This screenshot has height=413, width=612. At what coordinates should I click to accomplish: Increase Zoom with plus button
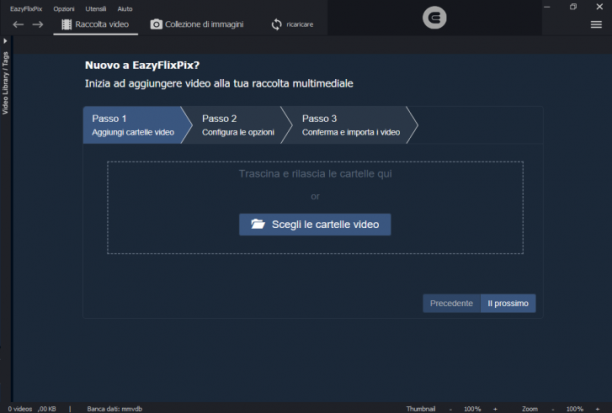597,409
